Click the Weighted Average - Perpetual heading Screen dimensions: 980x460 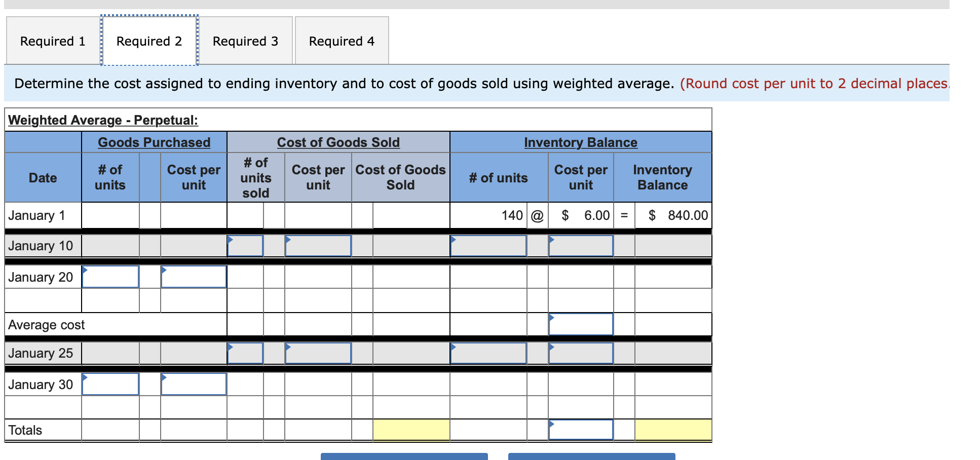coord(103,120)
